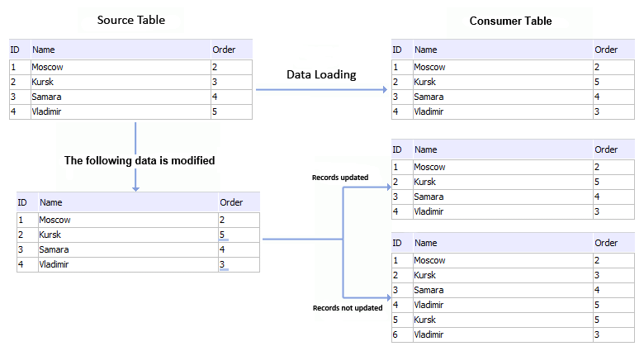Select the Kursk cell in the top Consumer Table
The height and width of the screenshot is (351, 644).
click(426, 82)
